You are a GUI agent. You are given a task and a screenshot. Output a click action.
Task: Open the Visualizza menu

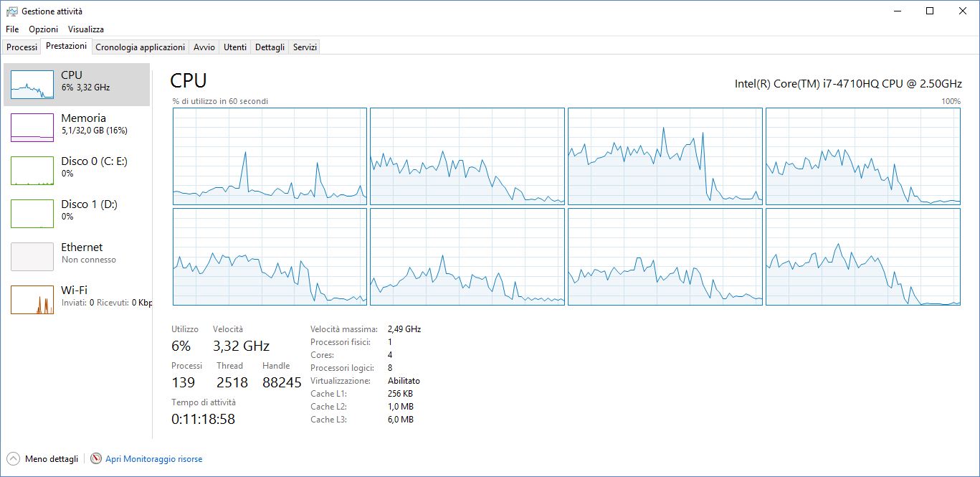(86, 29)
